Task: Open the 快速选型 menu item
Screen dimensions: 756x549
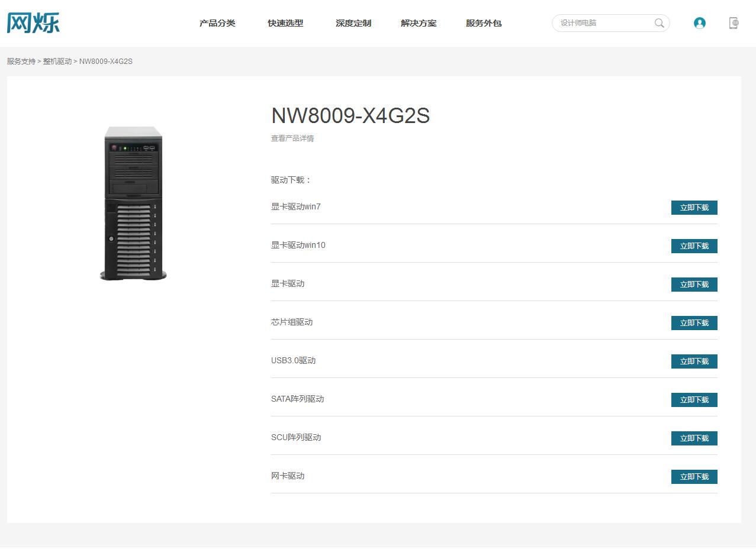Action: [x=285, y=23]
